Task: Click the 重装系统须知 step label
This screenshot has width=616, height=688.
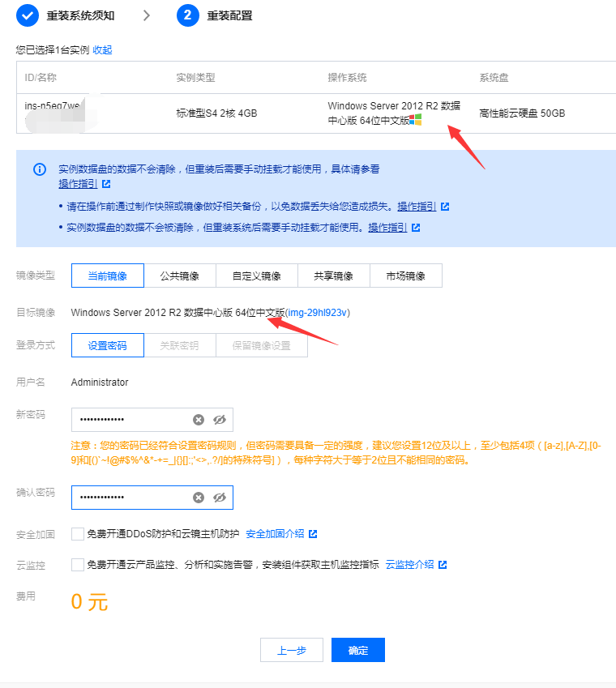Action: click(x=81, y=15)
